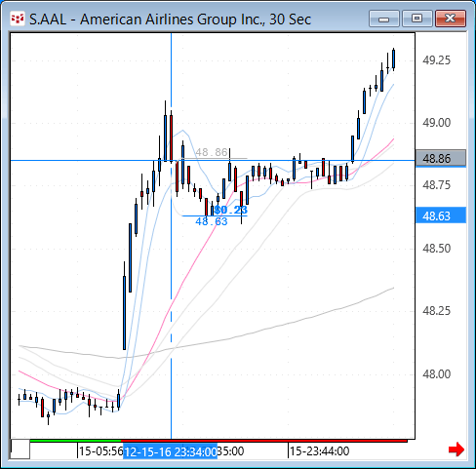This screenshot has height=469, width=476.
Task: Minimize the S.AAL chart window
Action: (x=384, y=19)
